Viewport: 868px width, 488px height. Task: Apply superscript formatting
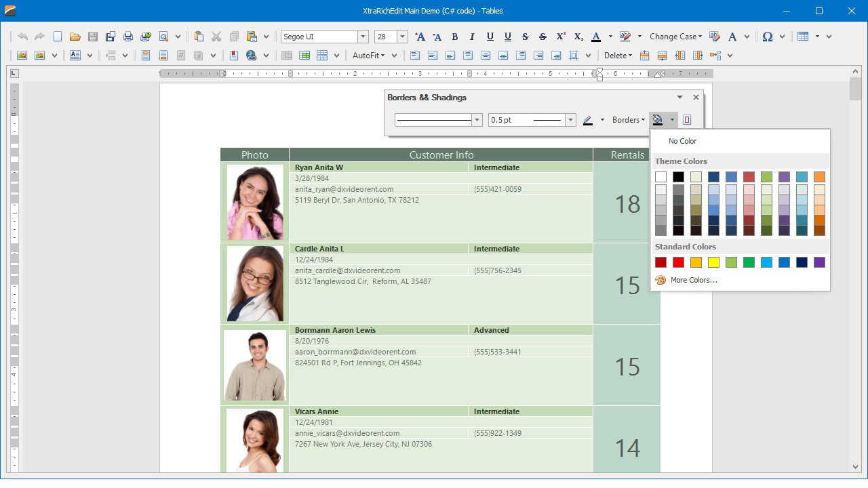point(560,37)
